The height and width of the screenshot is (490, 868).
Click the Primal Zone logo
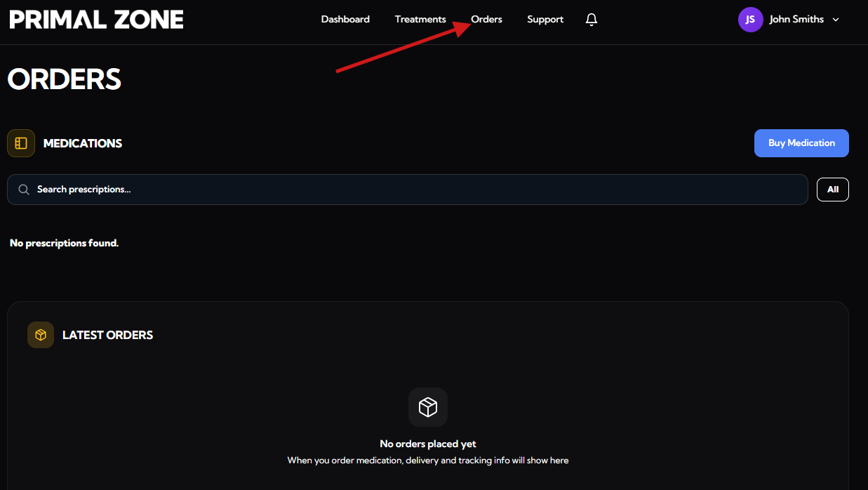[x=96, y=20]
